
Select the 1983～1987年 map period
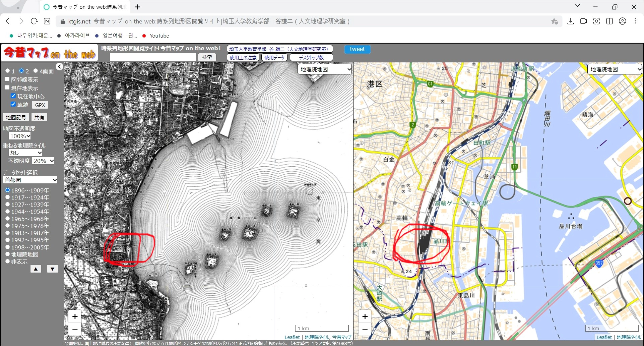pyautogui.click(x=7, y=233)
